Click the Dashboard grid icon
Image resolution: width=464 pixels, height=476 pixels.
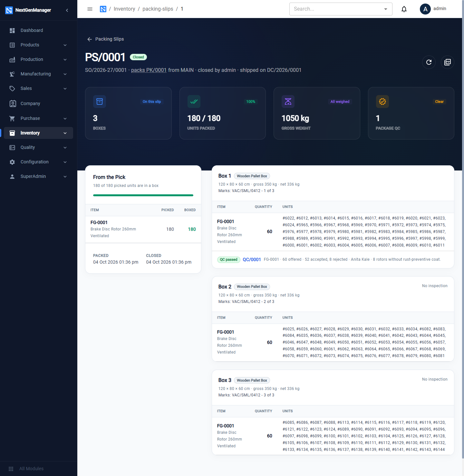[x=12, y=31]
